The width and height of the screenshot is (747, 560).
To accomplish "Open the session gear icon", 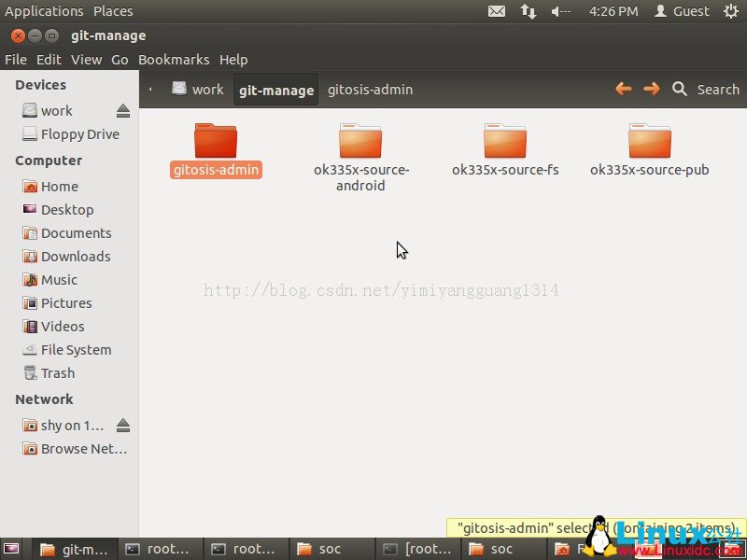I will click(732, 11).
